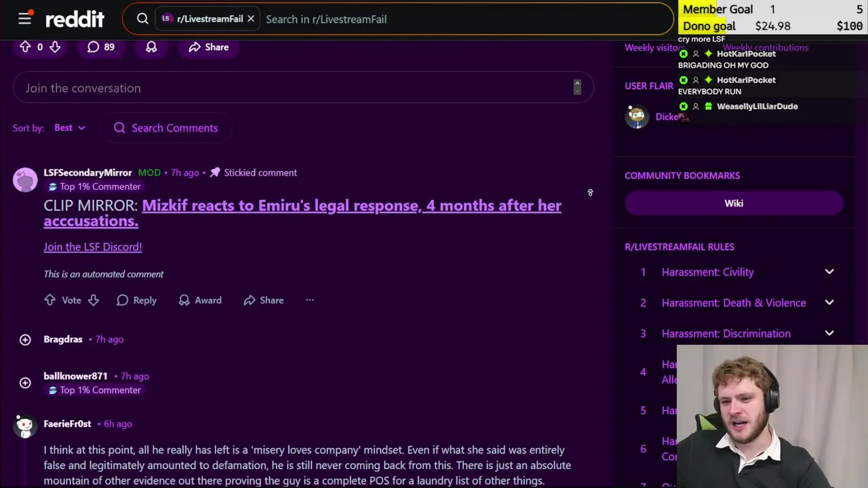Share the post
Image resolution: width=868 pixels, height=488 pixels.
(x=208, y=47)
